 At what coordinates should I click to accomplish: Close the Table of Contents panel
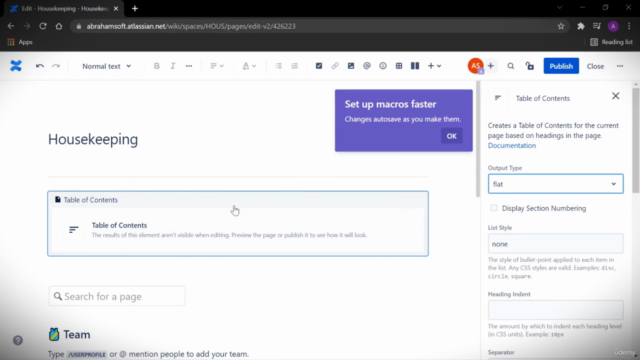pyautogui.click(x=616, y=96)
